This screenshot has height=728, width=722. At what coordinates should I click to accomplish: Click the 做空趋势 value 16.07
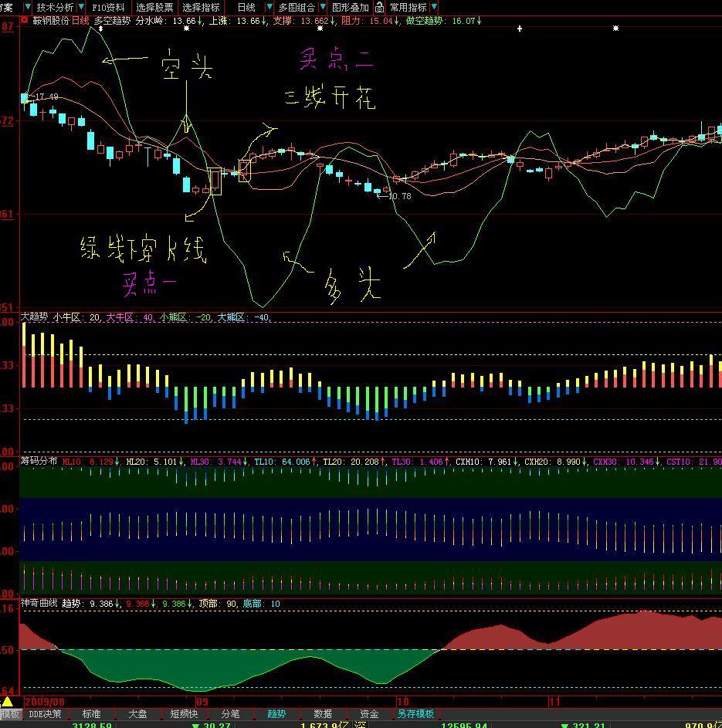[463, 21]
